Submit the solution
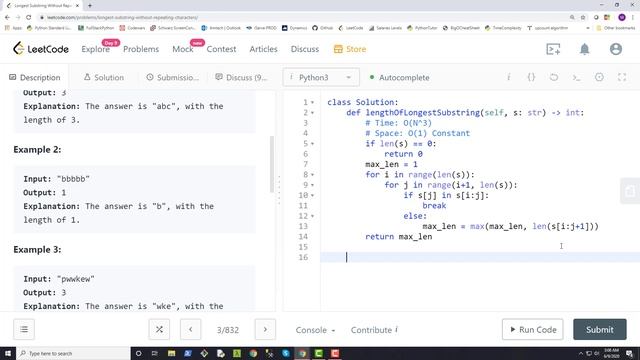The height and width of the screenshot is (360, 640). [600, 329]
